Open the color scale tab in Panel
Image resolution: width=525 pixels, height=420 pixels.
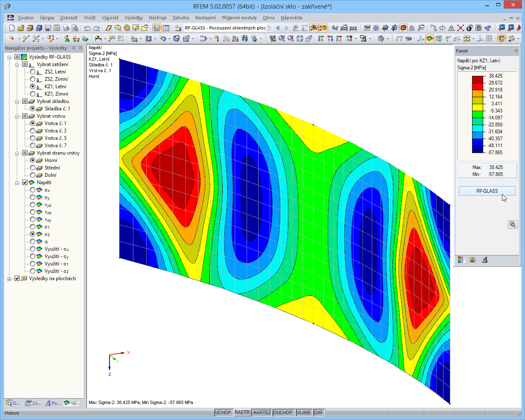click(461, 260)
